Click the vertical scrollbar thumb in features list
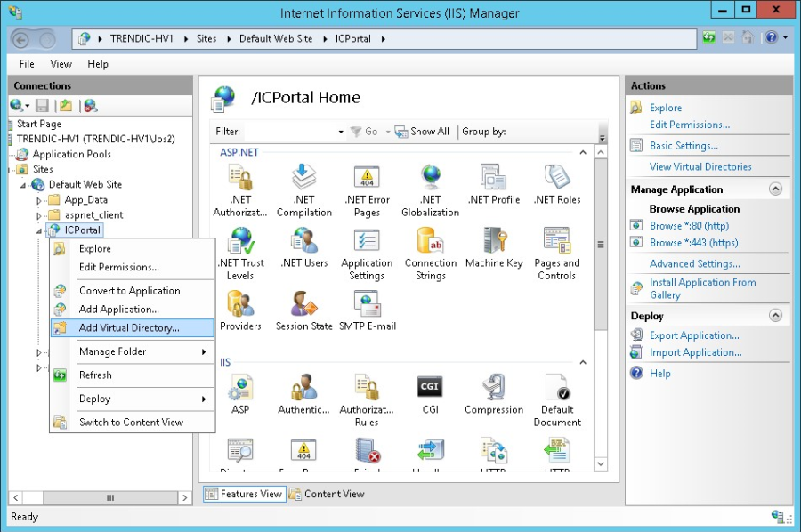This screenshot has height=532, width=801. [601, 244]
